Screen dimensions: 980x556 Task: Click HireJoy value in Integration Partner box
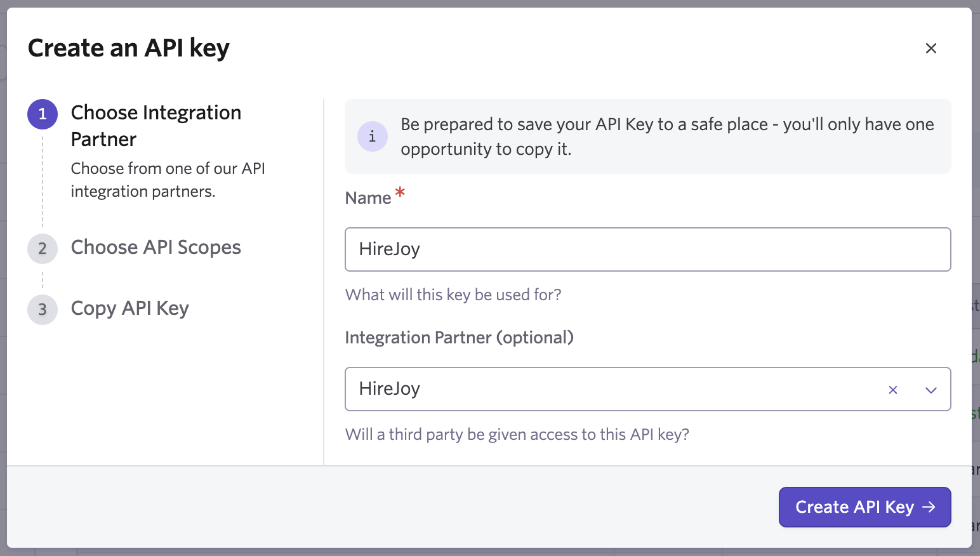coord(389,388)
